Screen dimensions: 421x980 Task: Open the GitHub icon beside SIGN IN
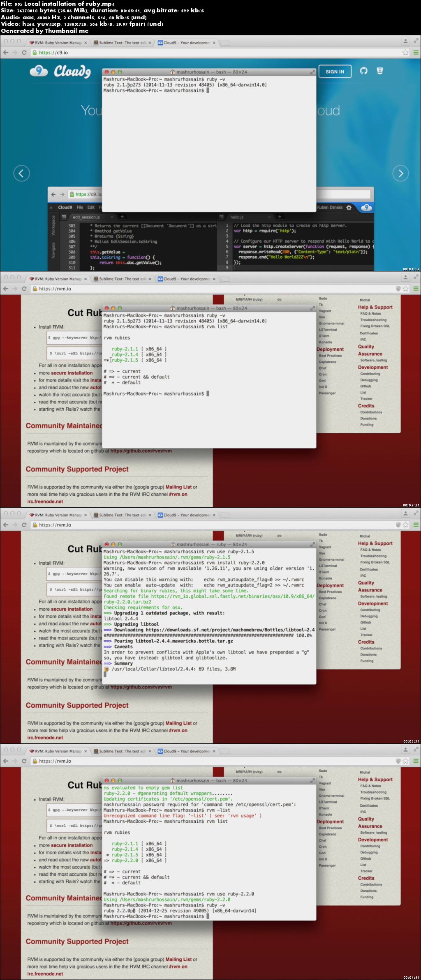363,71
